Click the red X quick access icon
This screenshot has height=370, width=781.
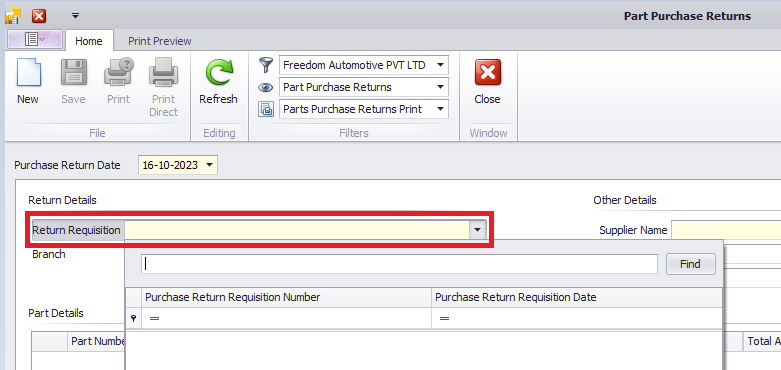[x=39, y=16]
